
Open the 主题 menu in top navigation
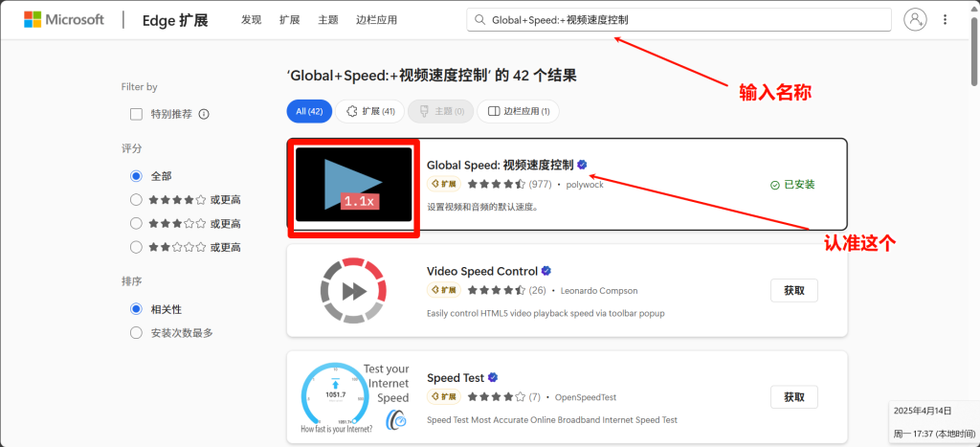(328, 19)
